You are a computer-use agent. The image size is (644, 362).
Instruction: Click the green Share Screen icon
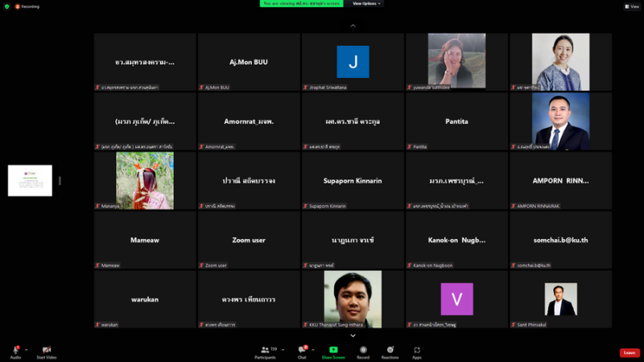(x=333, y=350)
